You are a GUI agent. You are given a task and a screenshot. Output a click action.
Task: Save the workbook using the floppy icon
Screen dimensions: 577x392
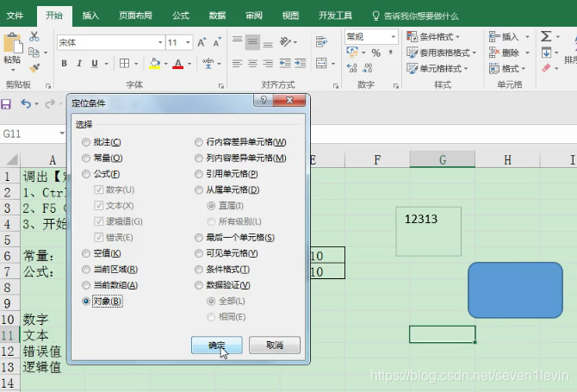pyautogui.click(x=6, y=104)
